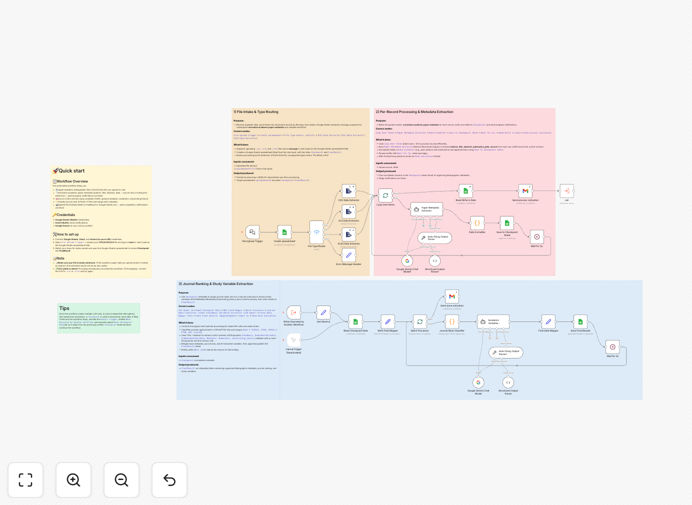Select the CSV Data Extractor node at top

coord(349,191)
